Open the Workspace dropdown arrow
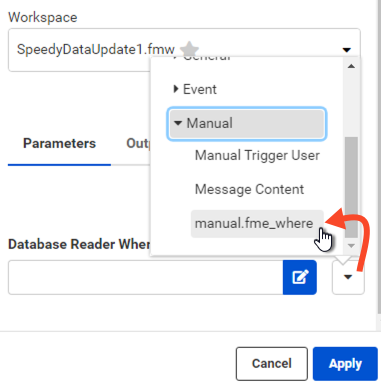 coord(347,50)
